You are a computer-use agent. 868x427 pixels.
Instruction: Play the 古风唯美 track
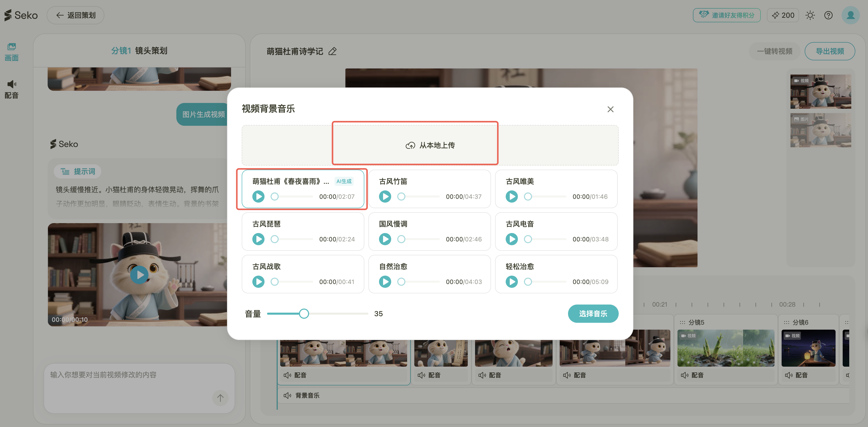click(512, 196)
